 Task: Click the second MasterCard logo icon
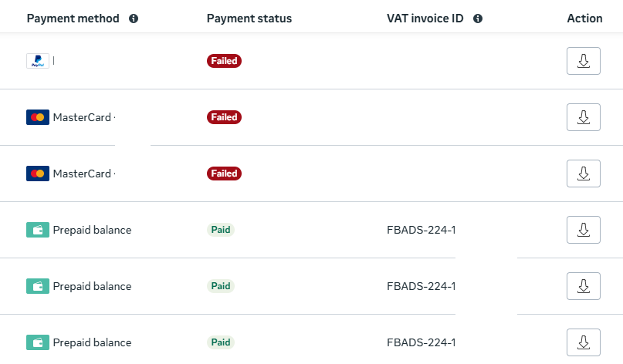tap(38, 174)
